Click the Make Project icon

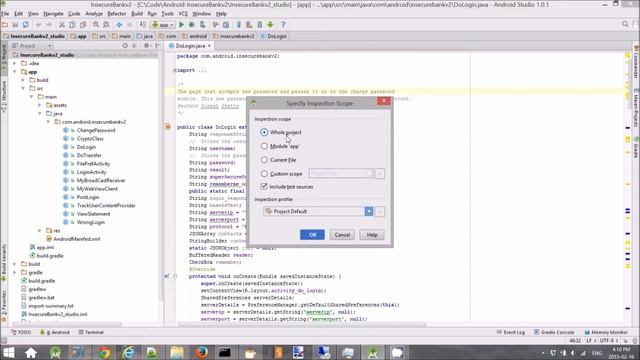pos(142,25)
